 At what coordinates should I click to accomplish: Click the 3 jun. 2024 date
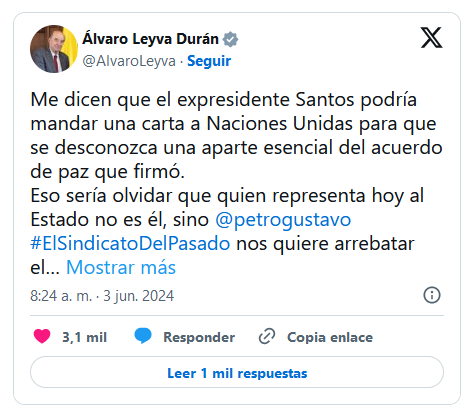coord(139,296)
